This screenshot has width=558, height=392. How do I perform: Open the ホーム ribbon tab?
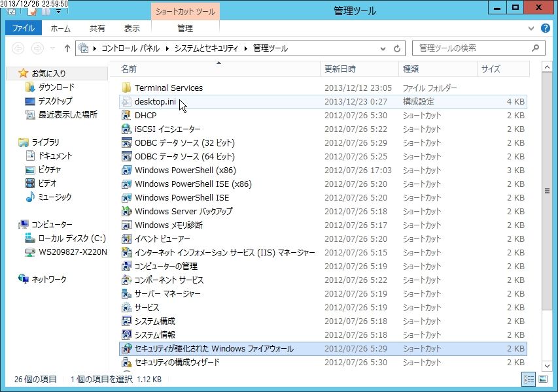(60, 29)
